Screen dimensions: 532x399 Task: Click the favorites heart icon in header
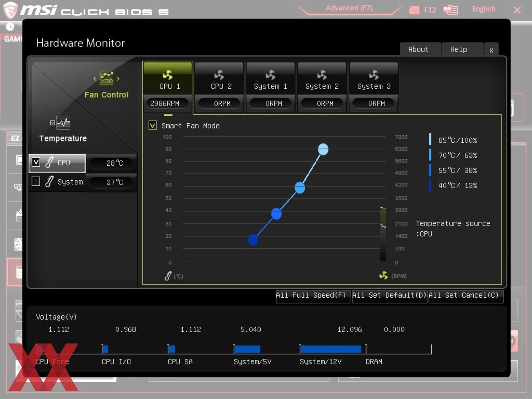(x=451, y=10)
